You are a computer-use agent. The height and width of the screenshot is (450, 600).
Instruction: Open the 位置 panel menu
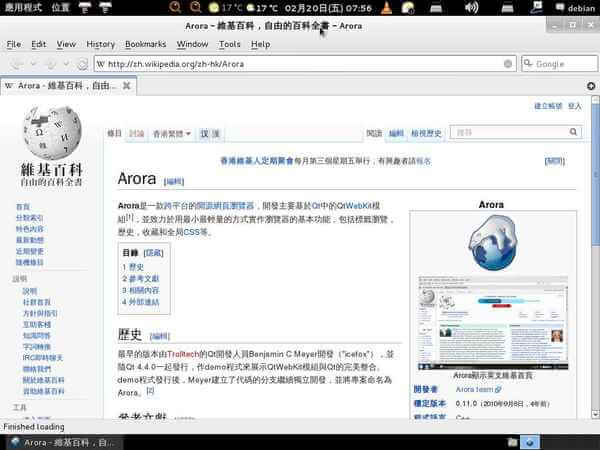point(60,8)
